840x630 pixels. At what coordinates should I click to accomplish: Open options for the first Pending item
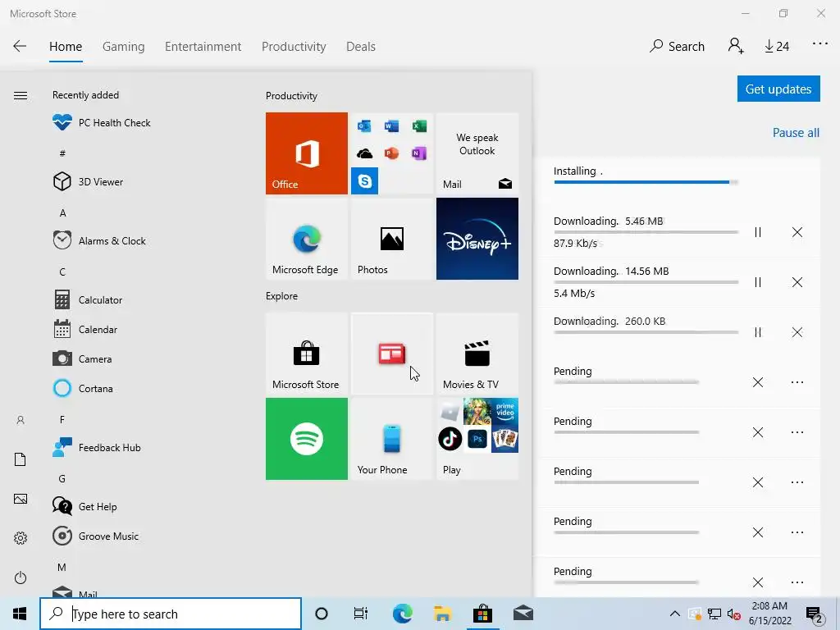(x=797, y=382)
